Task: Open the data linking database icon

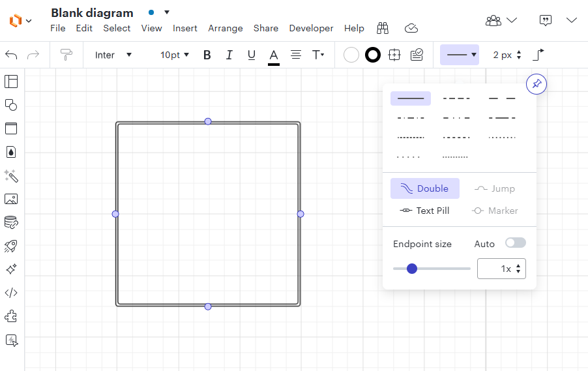Action: point(11,222)
